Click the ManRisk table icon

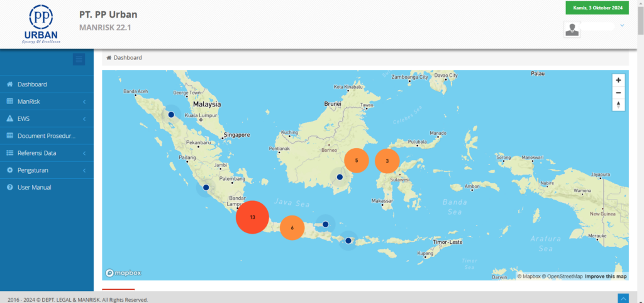[x=10, y=101]
